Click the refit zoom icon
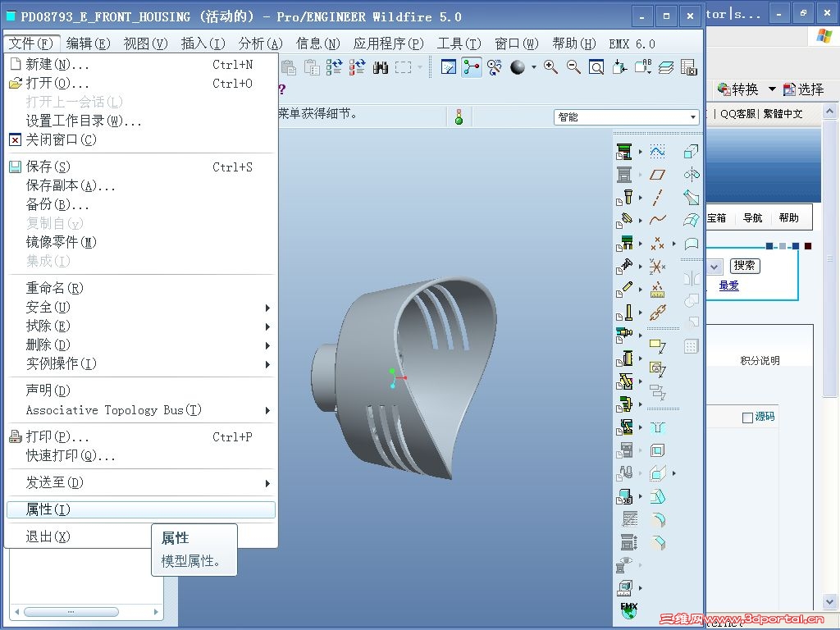Viewport: 840px width, 630px height. (596, 67)
